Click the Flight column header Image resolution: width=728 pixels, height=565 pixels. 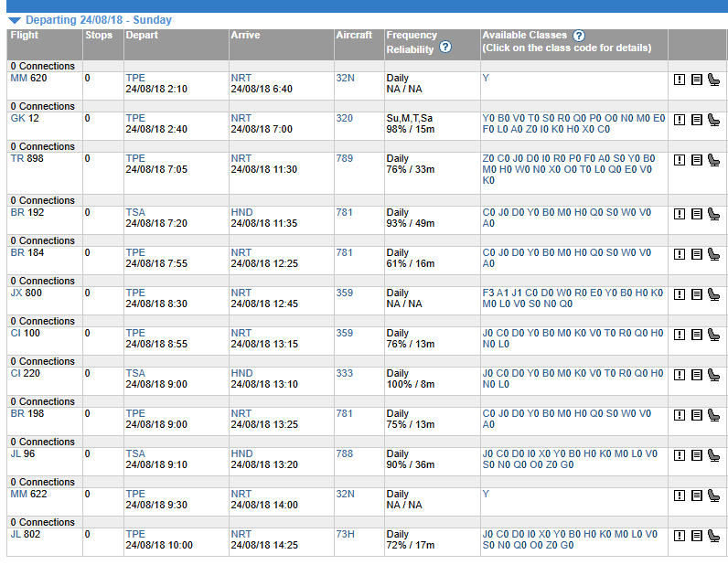coord(25,36)
